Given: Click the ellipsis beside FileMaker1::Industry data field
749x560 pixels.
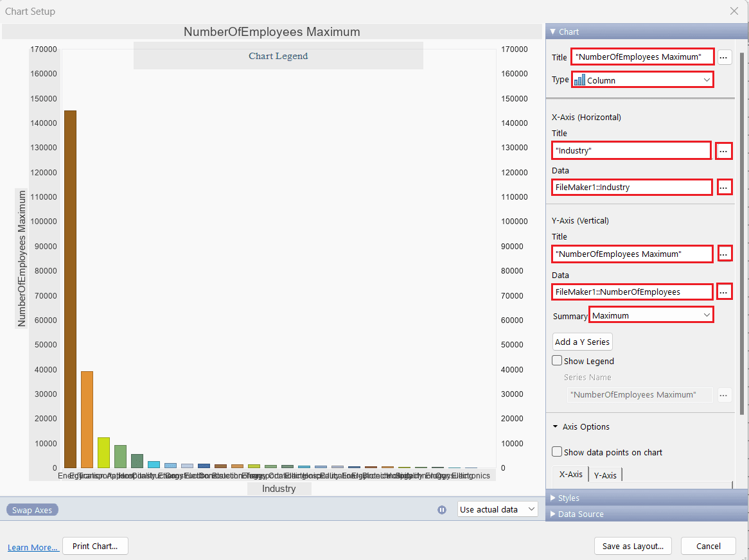Looking at the screenshot, I should point(724,187).
